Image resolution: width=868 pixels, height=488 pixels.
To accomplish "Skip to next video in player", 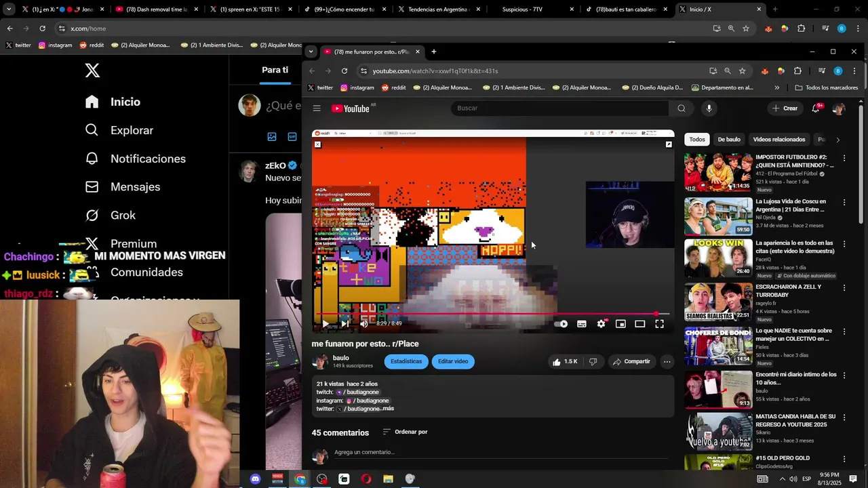I will (x=344, y=324).
